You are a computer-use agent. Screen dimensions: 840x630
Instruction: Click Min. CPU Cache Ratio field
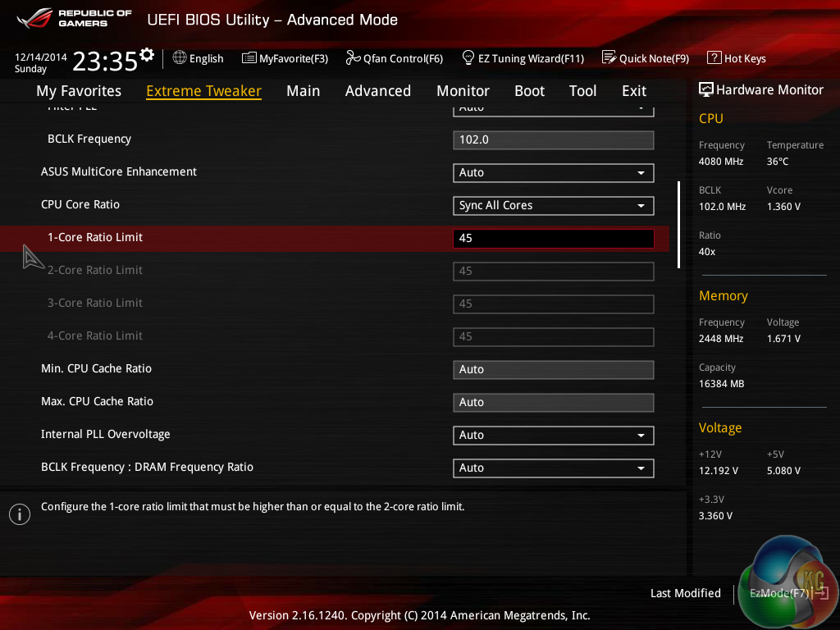tap(554, 370)
